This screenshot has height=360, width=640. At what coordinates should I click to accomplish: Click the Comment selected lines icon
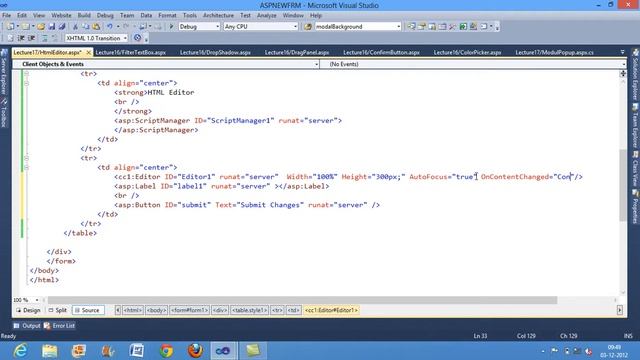pos(44,38)
